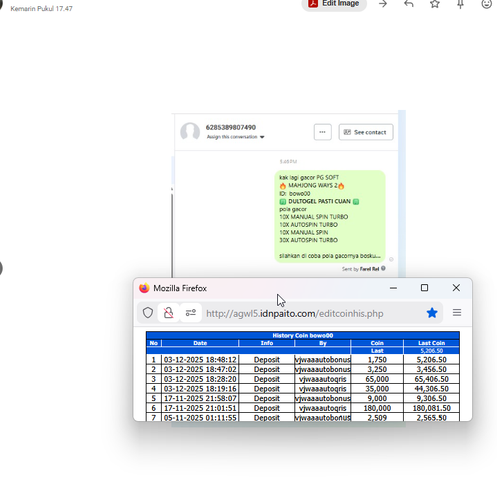
Task: Pin this message
Action: tap(460, 4)
